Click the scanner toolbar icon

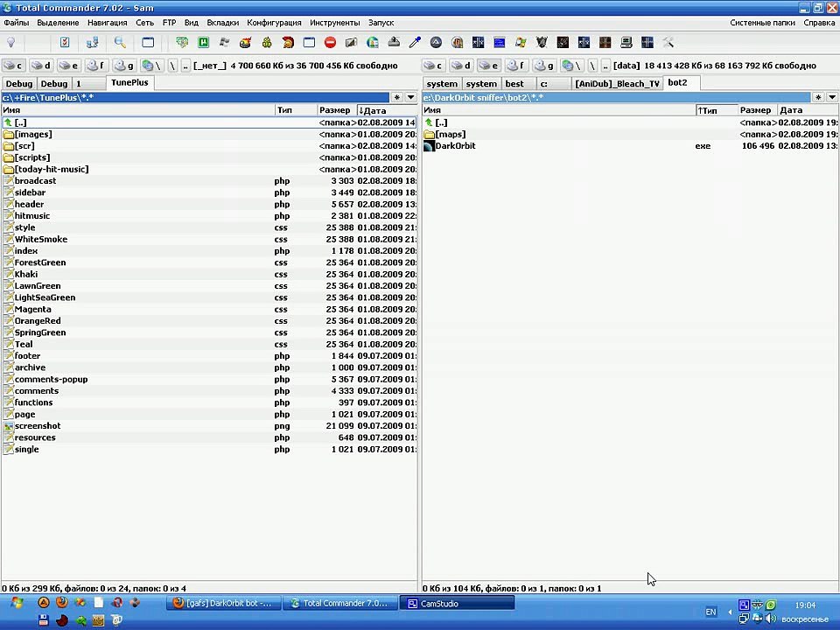394,42
